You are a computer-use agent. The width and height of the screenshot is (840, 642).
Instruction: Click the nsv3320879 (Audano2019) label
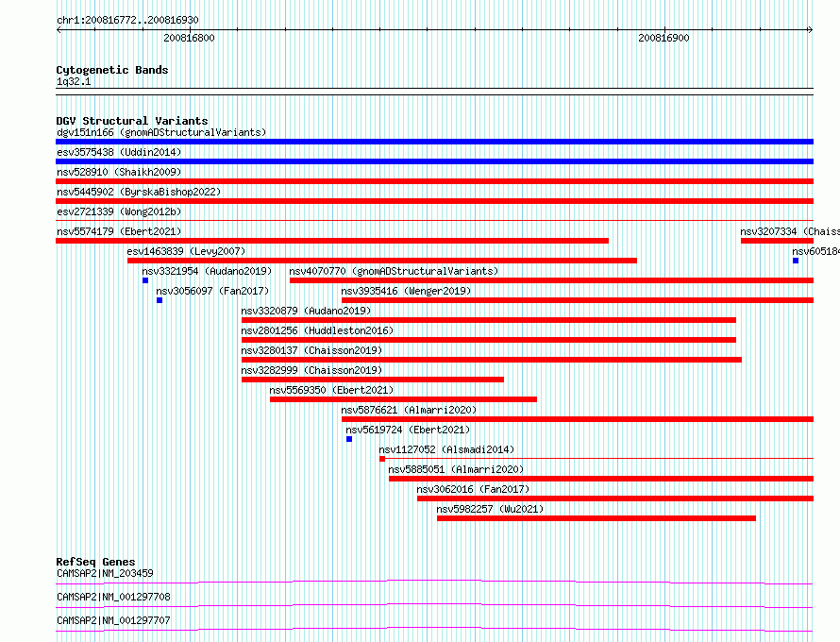point(306,311)
